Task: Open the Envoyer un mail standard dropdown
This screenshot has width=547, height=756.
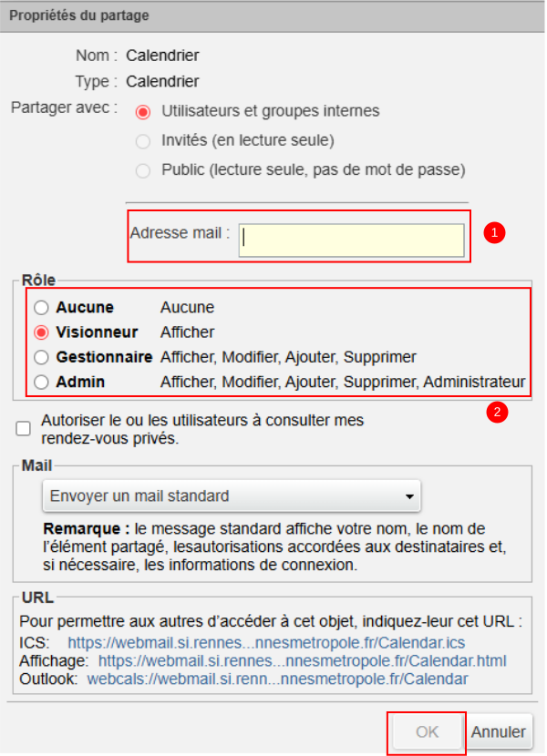Action: coord(232,496)
